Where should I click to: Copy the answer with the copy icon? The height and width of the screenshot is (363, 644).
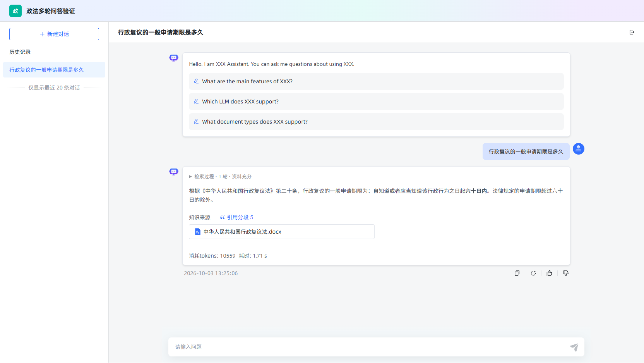[517, 273]
